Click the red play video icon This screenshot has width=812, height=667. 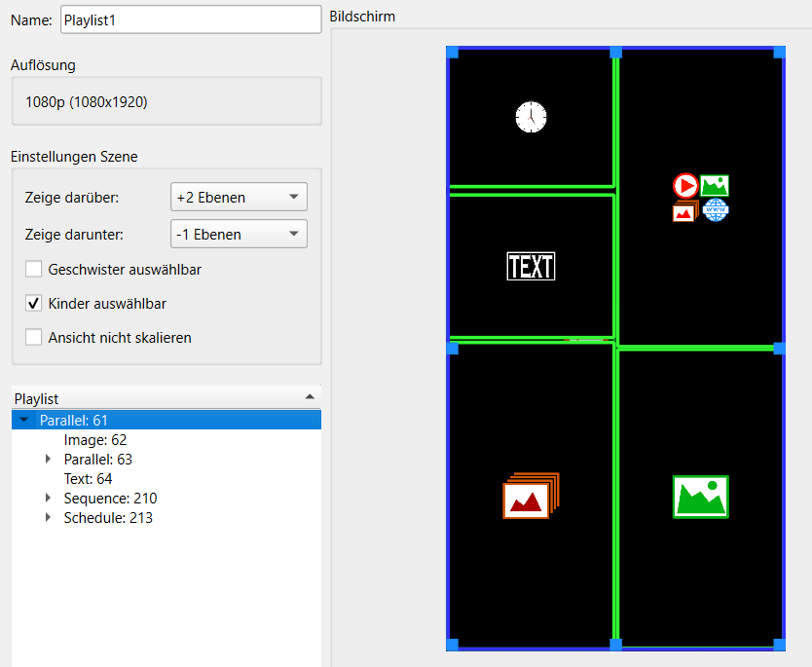point(685,185)
